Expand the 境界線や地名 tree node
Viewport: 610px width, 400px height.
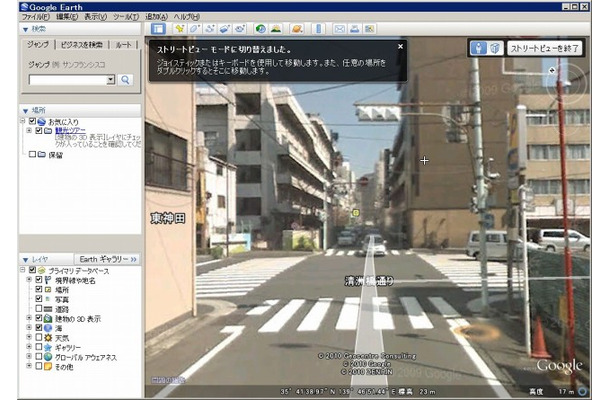(x=29, y=279)
